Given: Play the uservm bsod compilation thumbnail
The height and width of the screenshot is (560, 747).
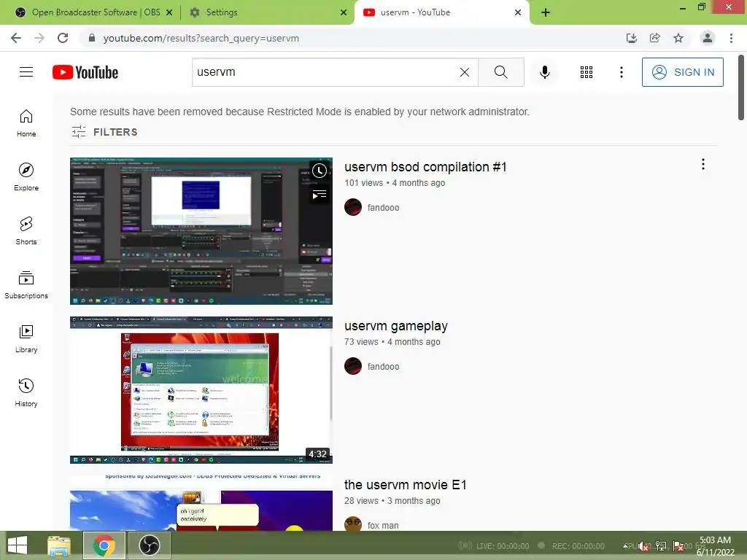Looking at the screenshot, I should coord(201,231).
